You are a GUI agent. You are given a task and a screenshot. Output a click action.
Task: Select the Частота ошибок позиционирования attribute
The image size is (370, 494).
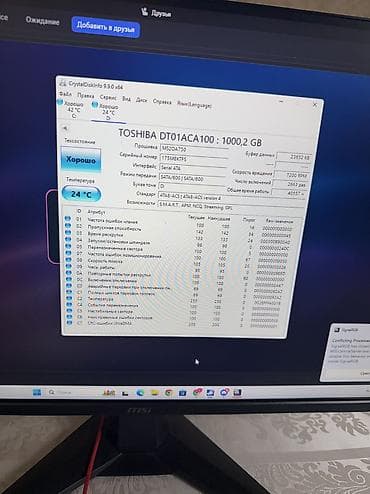coord(124,256)
